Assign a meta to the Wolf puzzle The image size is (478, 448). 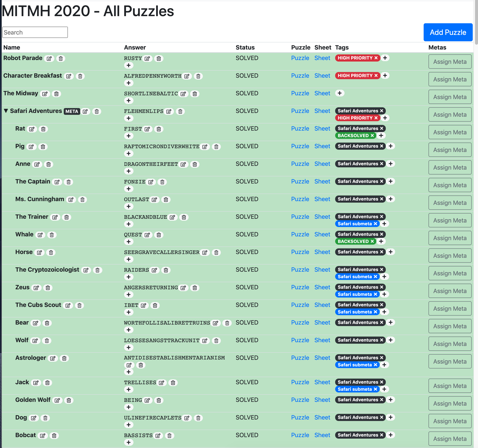(450, 344)
